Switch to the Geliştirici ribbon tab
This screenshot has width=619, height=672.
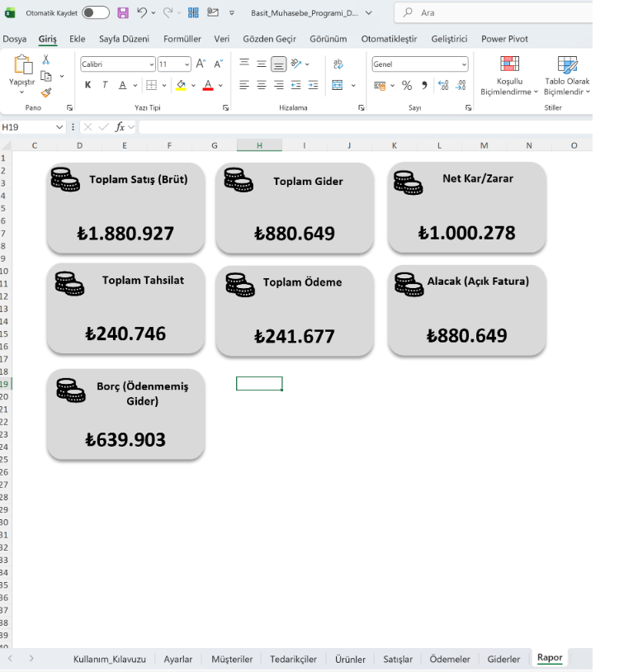449,39
